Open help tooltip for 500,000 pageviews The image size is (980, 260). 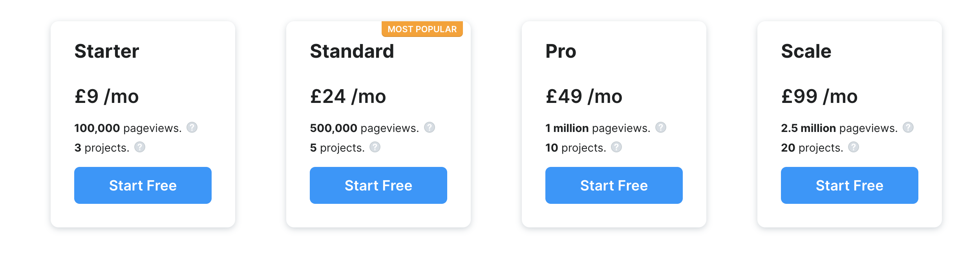pos(430,128)
